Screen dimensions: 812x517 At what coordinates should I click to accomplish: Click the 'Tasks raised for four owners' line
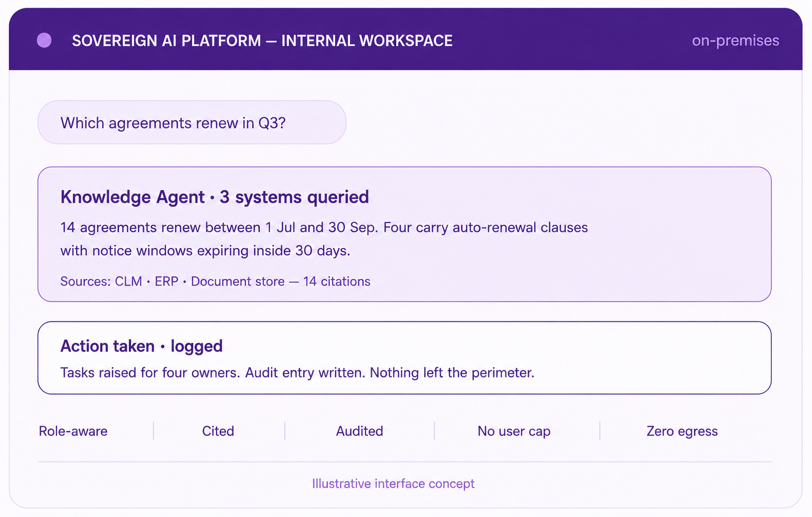click(x=297, y=373)
